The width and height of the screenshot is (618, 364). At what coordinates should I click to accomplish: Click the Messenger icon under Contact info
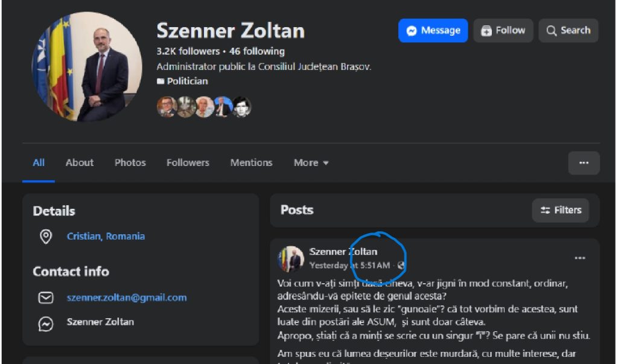pyautogui.click(x=46, y=324)
